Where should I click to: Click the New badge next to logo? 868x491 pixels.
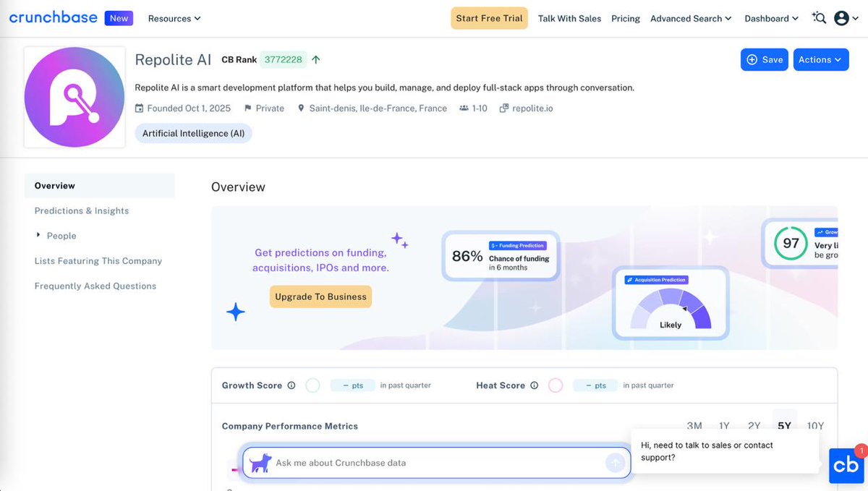point(119,18)
